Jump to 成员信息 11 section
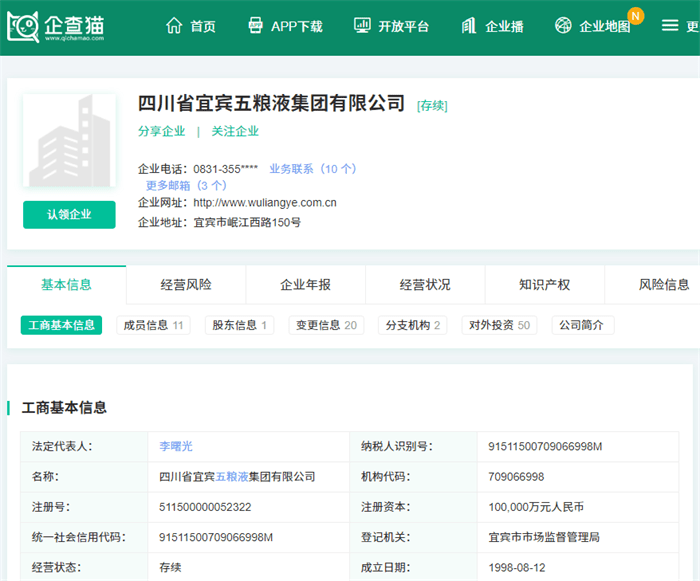This screenshot has height=581, width=700. pyautogui.click(x=153, y=325)
